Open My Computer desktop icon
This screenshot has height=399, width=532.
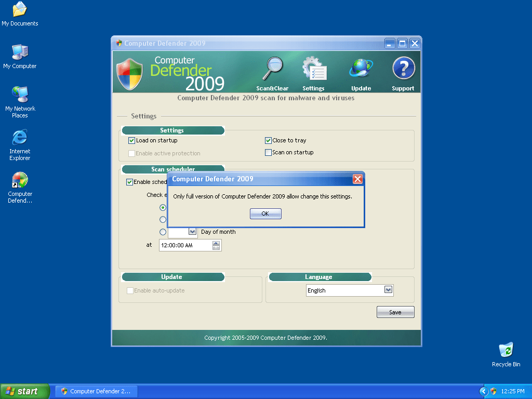pyautogui.click(x=20, y=53)
